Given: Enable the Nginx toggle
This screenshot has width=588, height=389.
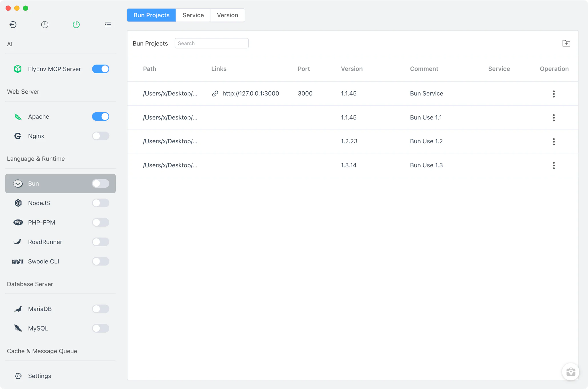Looking at the screenshot, I should 100,136.
